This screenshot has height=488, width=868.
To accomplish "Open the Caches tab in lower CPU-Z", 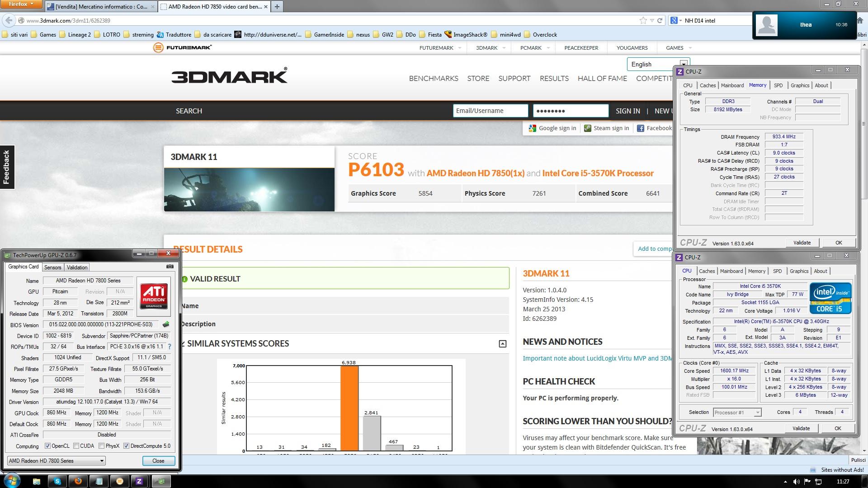I will 707,271.
